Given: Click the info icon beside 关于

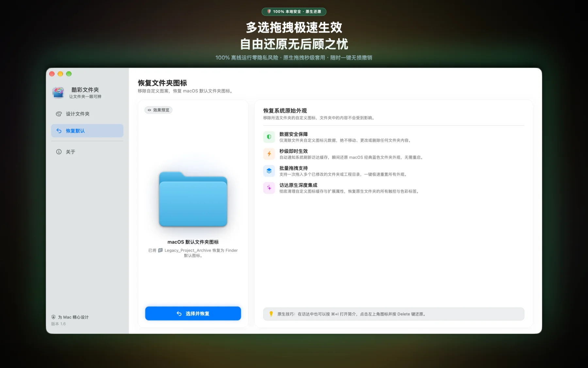Looking at the screenshot, I should tap(59, 152).
